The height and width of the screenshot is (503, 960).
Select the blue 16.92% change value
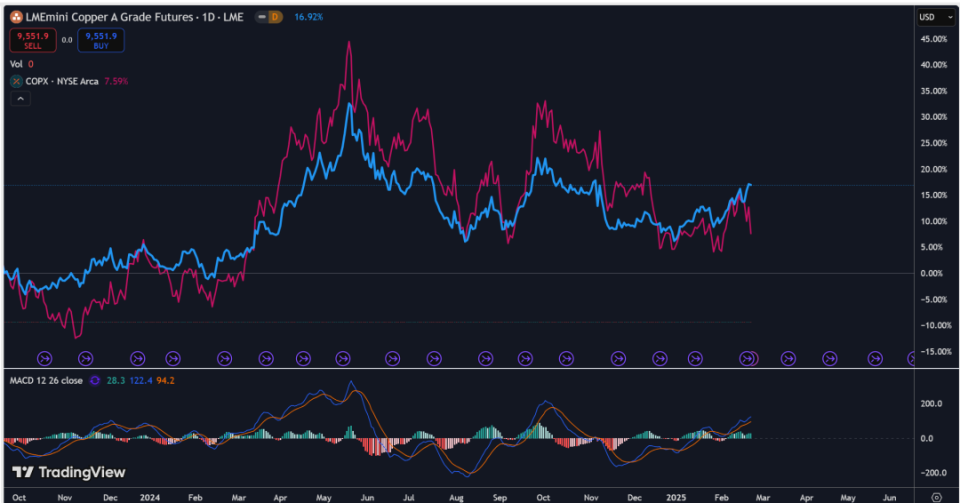pyautogui.click(x=309, y=17)
